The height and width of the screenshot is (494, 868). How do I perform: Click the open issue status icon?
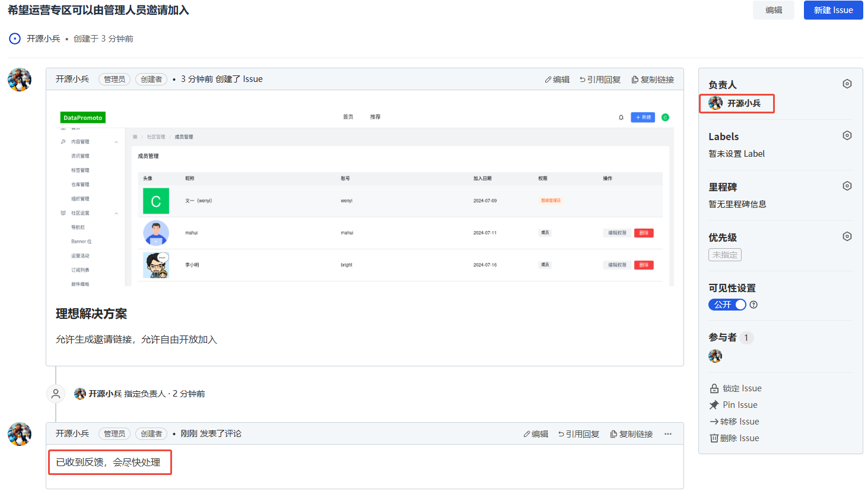pyautogui.click(x=15, y=39)
